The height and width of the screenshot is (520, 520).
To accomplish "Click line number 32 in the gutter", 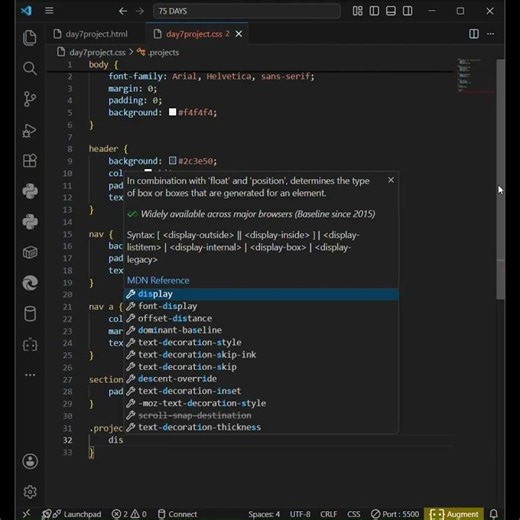I will [67, 440].
